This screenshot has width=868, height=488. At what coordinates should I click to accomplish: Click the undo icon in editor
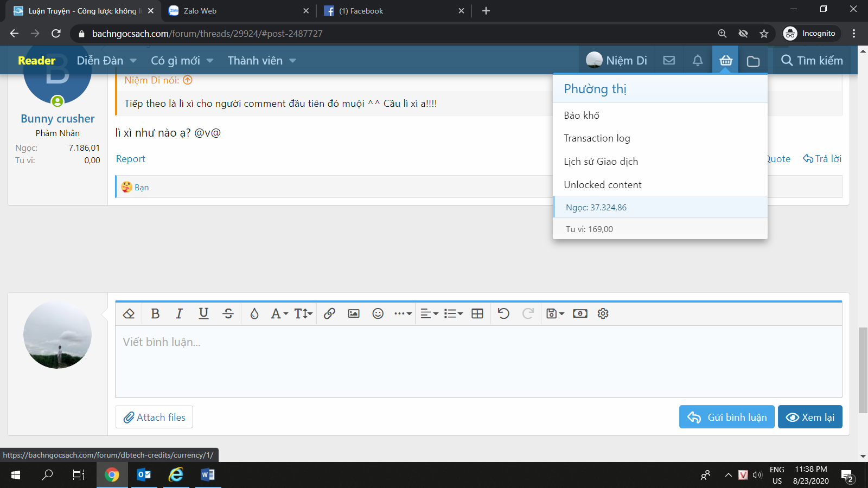pos(503,313)
